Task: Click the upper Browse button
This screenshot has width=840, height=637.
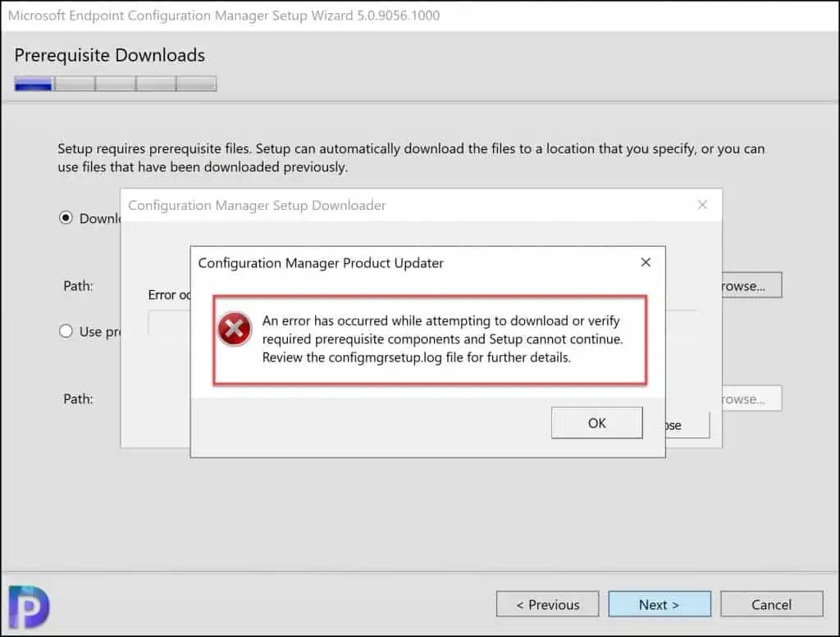Action: pyautogui.click(x=751, y=285)
